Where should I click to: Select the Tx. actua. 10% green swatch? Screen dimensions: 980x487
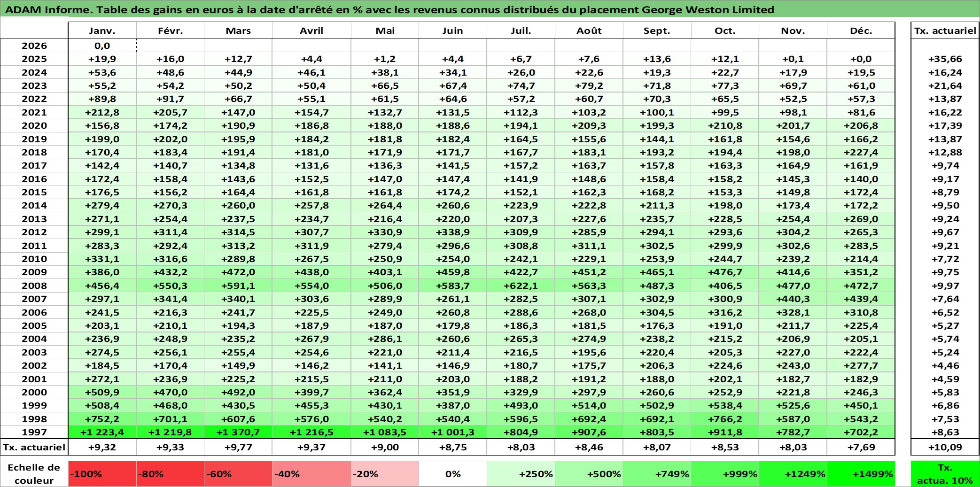(945, 474)
